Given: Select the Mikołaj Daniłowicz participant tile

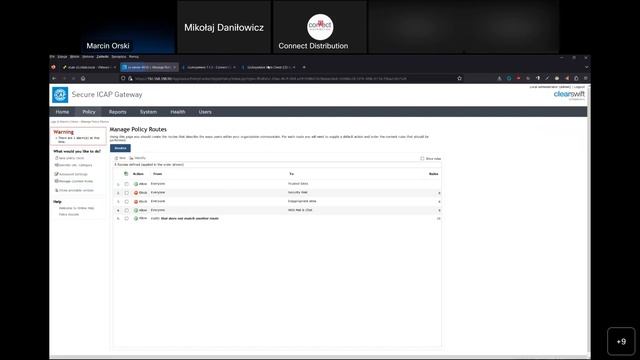Looking at the screenshot, I should [224, 27].
